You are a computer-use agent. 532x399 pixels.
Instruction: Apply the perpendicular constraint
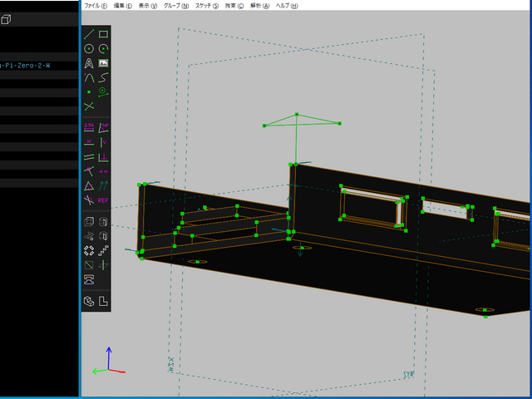point(103,156)
